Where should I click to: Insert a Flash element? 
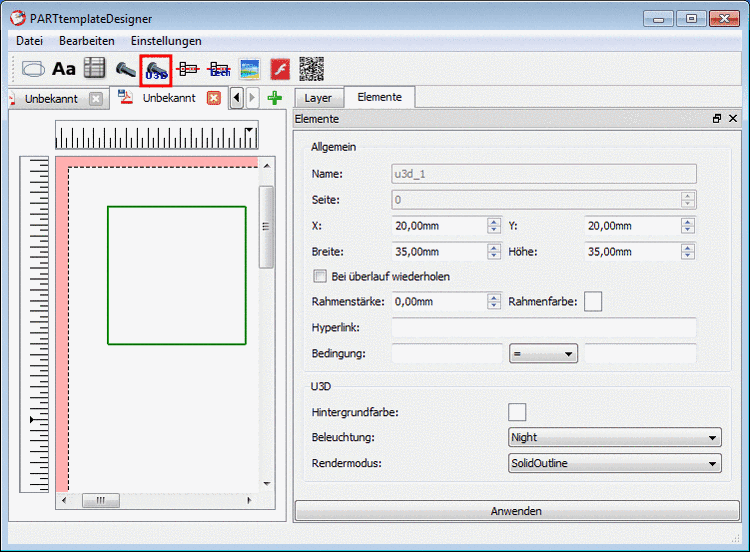[x=280, y=69]
